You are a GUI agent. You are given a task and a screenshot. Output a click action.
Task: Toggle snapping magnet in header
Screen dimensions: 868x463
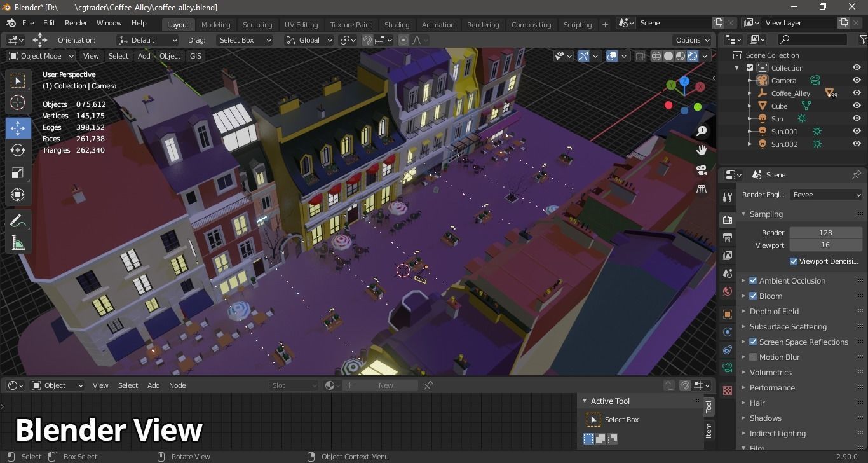point(367,40)
